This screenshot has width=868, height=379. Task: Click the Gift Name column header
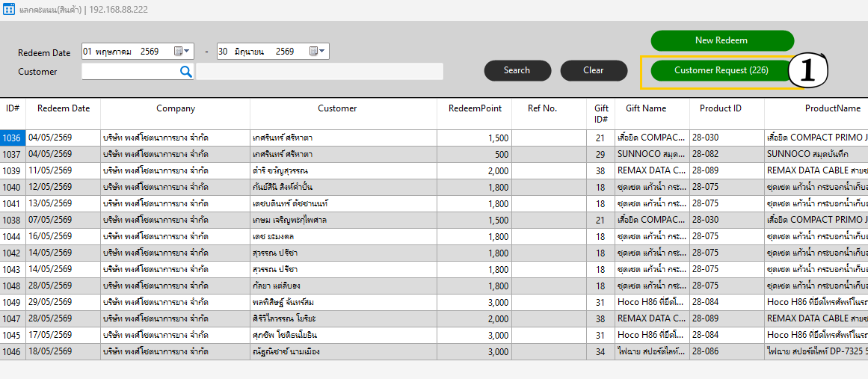pos(645,108)
